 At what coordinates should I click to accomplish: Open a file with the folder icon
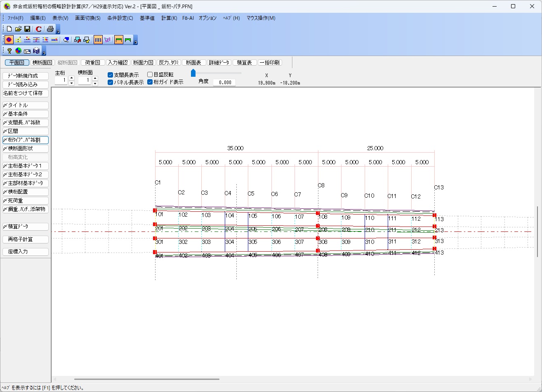[18, 29]
